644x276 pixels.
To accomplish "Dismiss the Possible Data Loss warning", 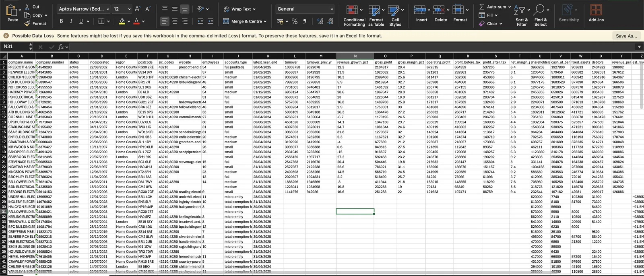I will [x=6, y=36].
